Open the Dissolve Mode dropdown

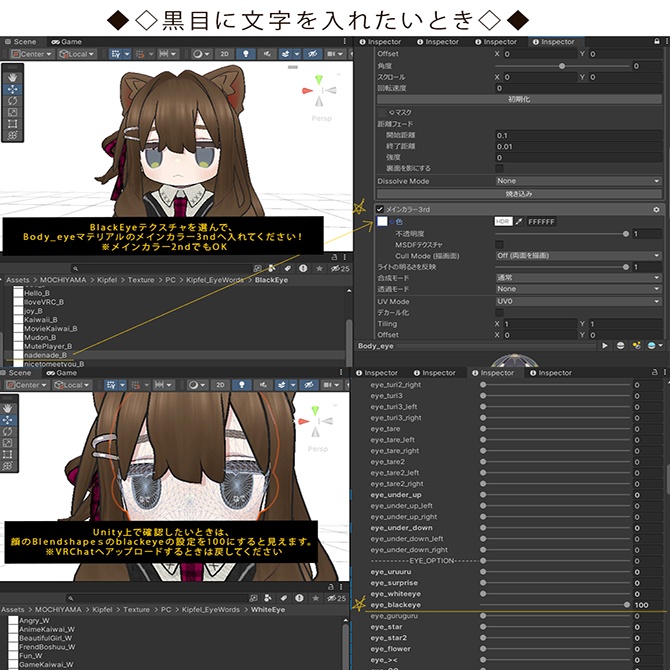[578, 181]
